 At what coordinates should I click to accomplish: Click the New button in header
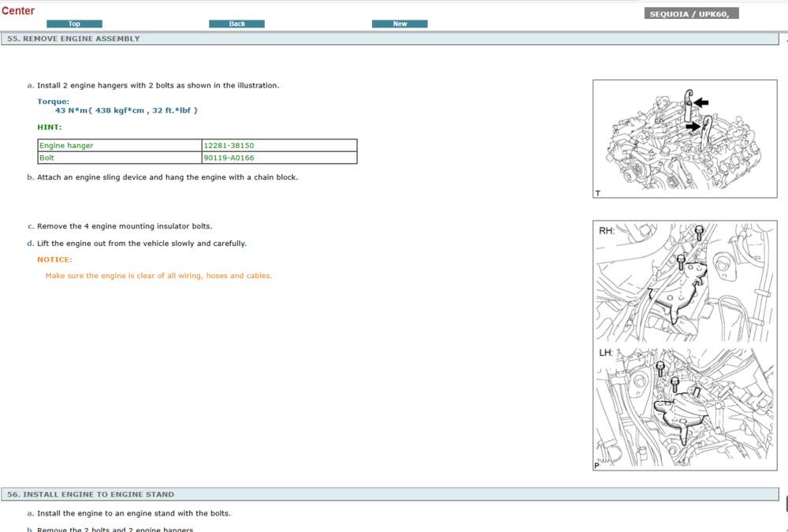click(400, 24)
